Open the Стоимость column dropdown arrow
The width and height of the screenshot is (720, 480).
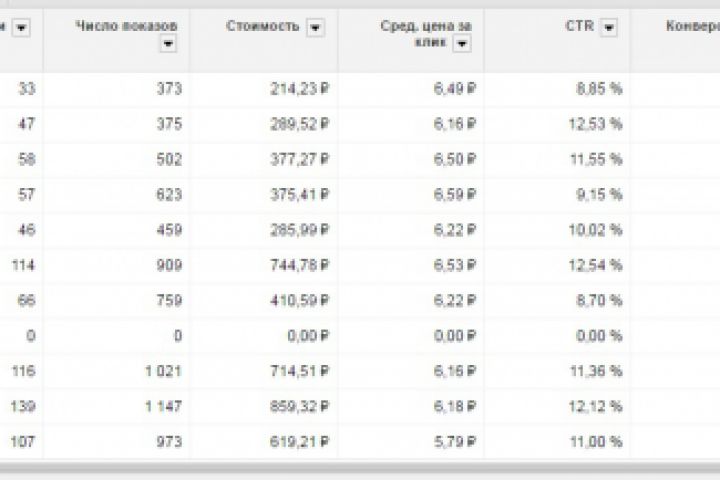(x=316, y=29)
